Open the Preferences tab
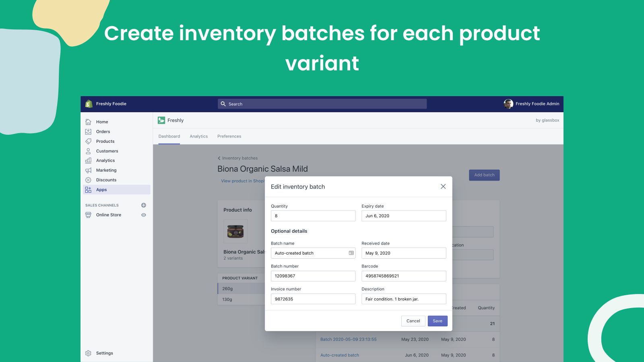Viewport: 644px width, 362px height. pyautogui.click(x=229, y=136)
